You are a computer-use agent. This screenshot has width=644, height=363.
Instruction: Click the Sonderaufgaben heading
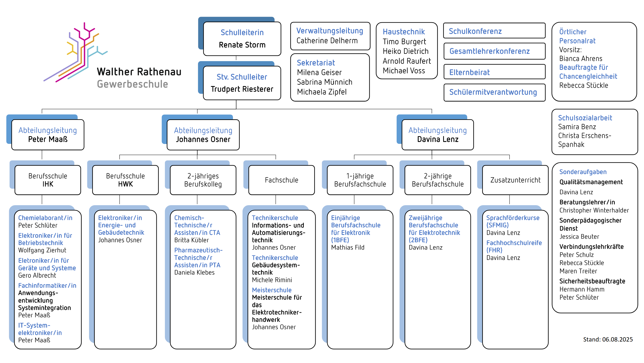[583, 172]
